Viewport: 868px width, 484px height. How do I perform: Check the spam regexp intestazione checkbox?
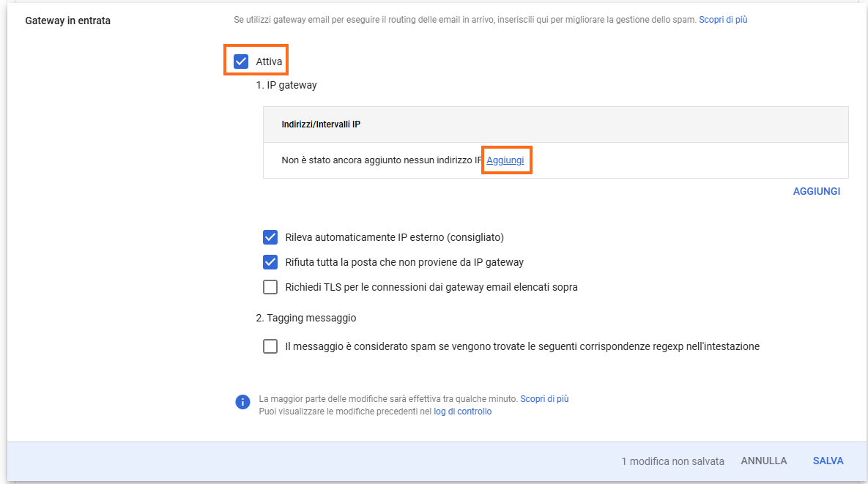pos(270,346)
